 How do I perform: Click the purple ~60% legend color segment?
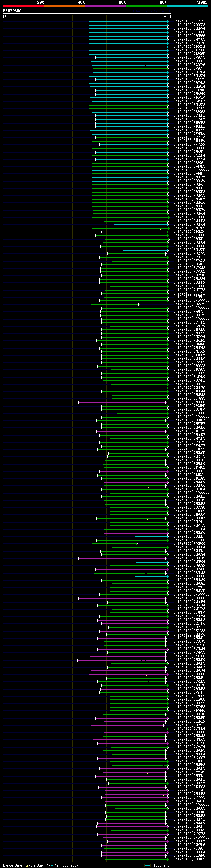point(105,6)
